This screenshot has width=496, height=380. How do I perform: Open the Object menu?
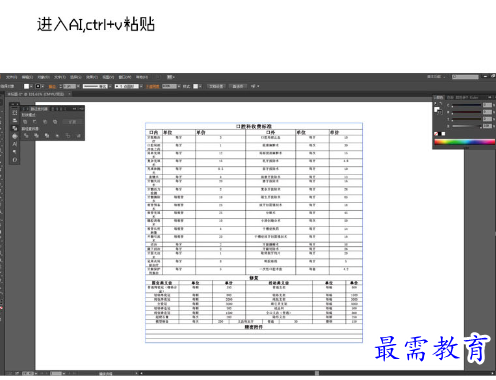click(x=43, y=77)
